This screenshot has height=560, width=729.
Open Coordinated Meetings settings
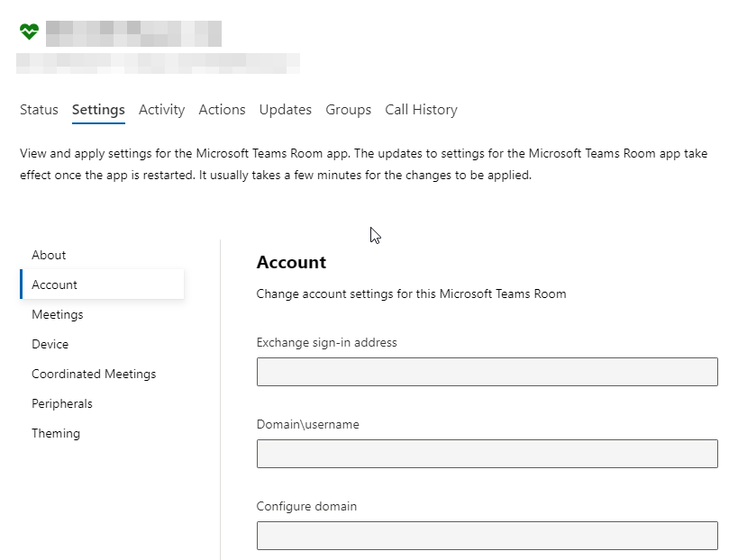(x=94, y=374)
